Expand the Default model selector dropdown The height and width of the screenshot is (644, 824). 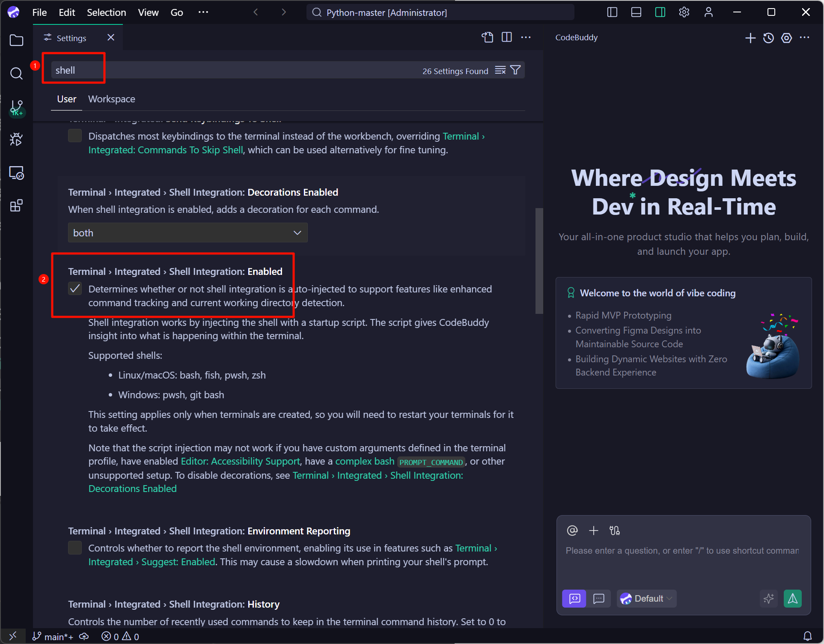pos(646,599)
